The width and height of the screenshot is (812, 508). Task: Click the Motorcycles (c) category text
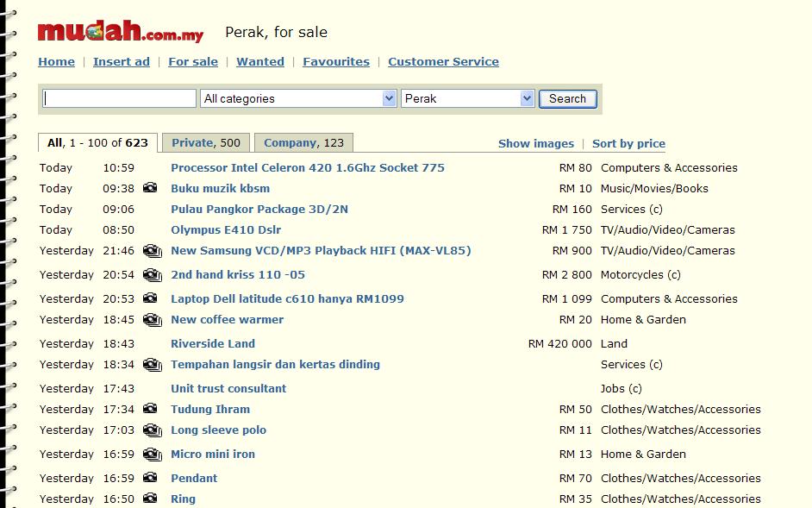(640, 275)
